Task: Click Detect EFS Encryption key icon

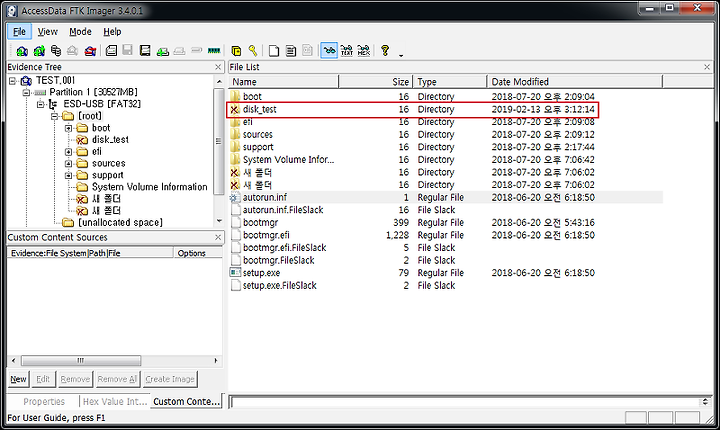Action: coord(253,51)
